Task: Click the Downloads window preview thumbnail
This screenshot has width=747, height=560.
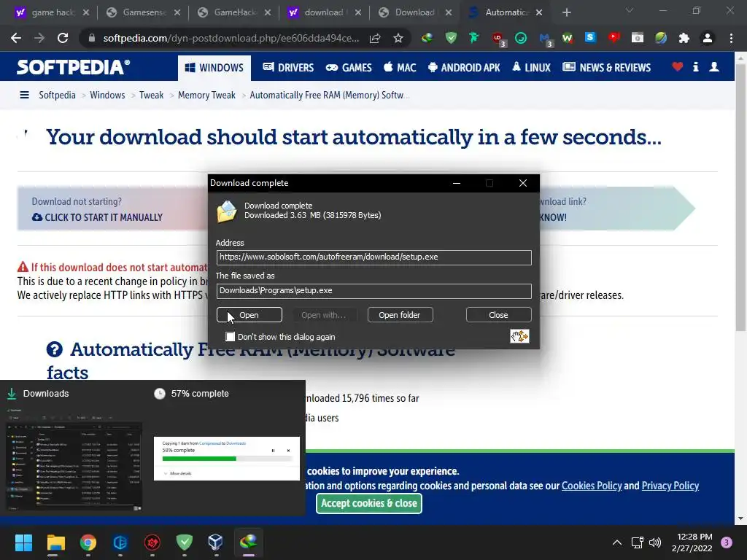Action: click(74, 465)
